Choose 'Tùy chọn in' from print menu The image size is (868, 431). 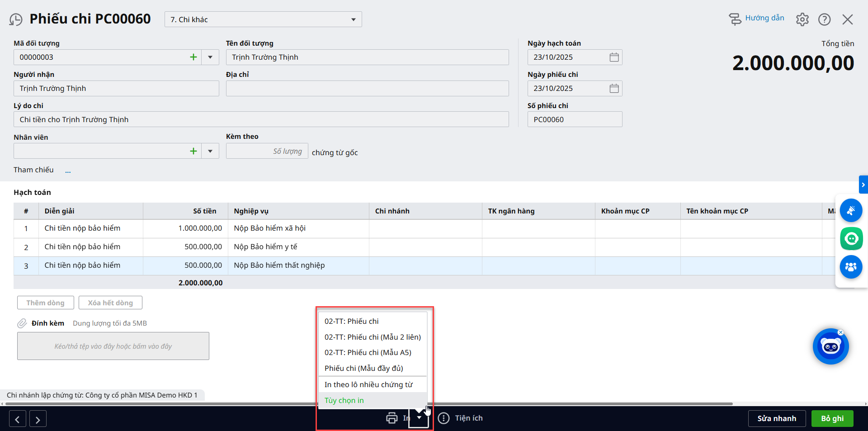344,400
